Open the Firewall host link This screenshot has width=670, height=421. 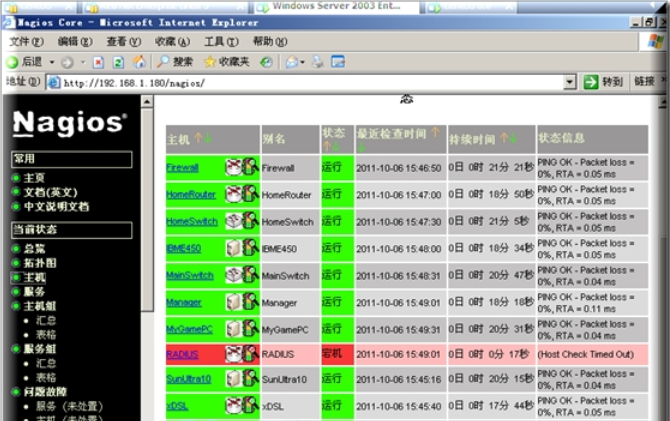tap(182, 167)
